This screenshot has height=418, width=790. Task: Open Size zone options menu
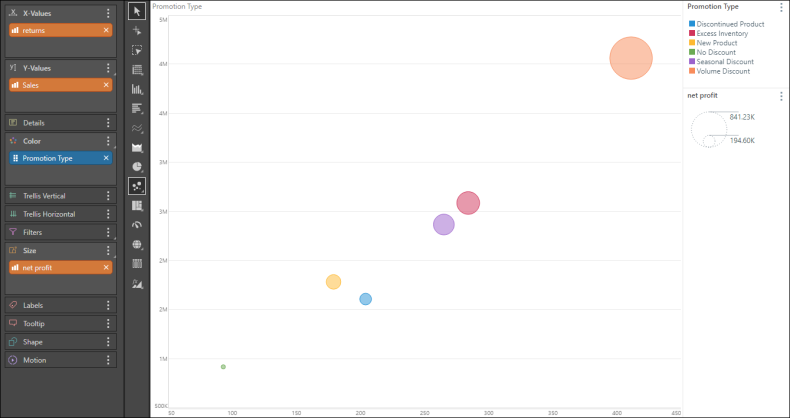click(x=108, y=250)
